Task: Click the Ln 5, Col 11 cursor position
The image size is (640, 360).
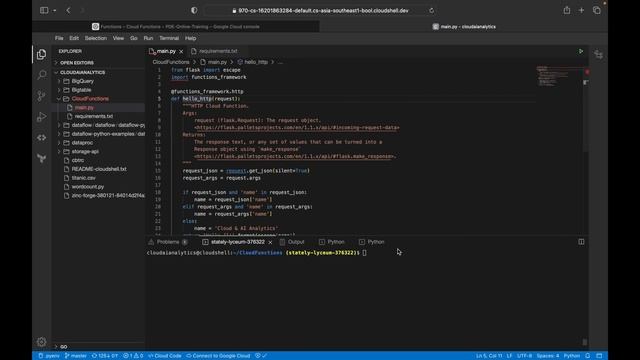Action: click(489, 356)
